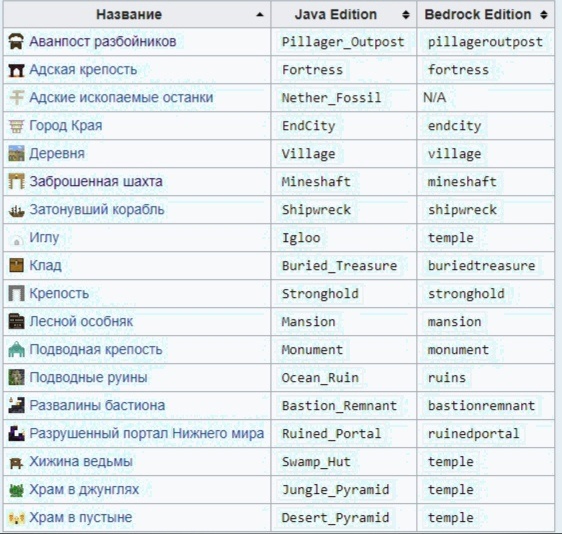This screenshot has width=562, height=534.
Task: Click the chest icon beside Клад
Action: 16,266
